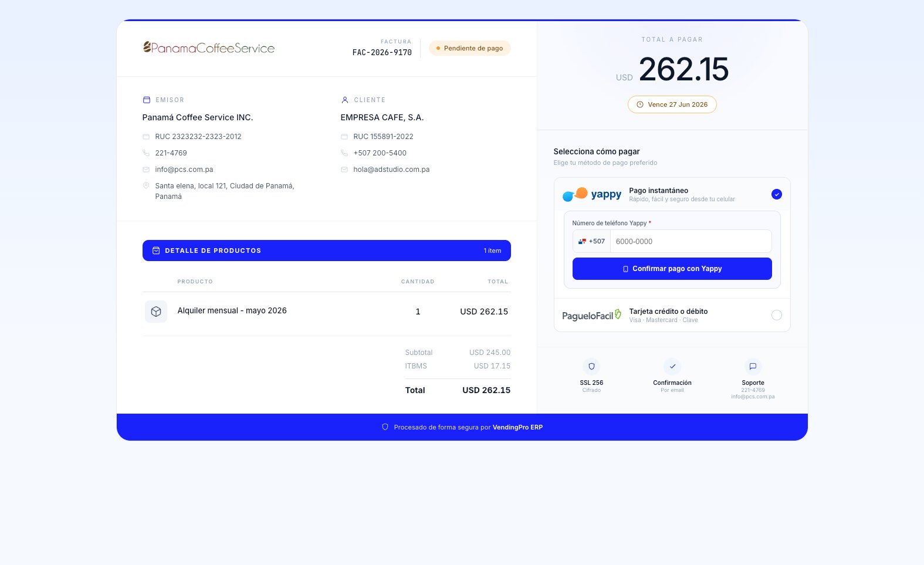Click the emisor RUC card icon
The width and height of the screenshot is (924, 565).
click(146, 137)
